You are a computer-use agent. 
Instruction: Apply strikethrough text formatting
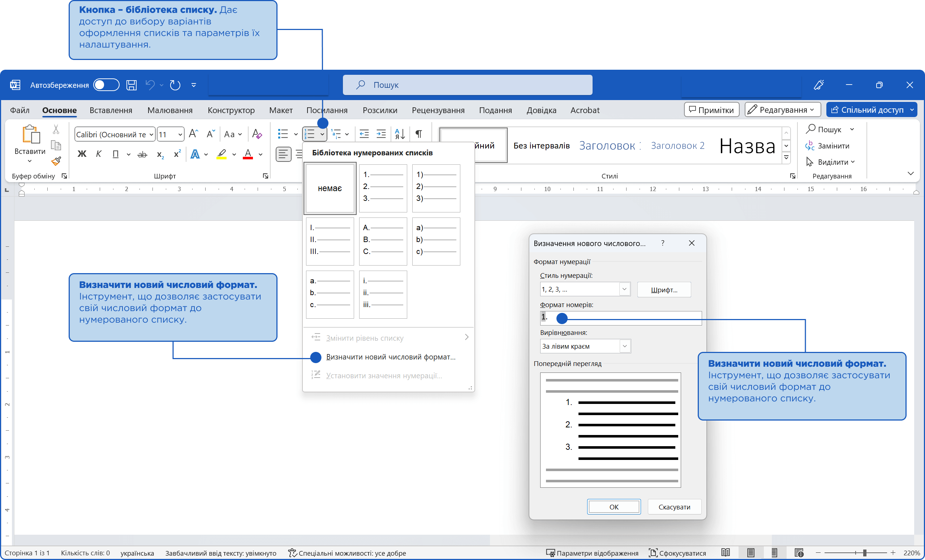click(142, 154)
